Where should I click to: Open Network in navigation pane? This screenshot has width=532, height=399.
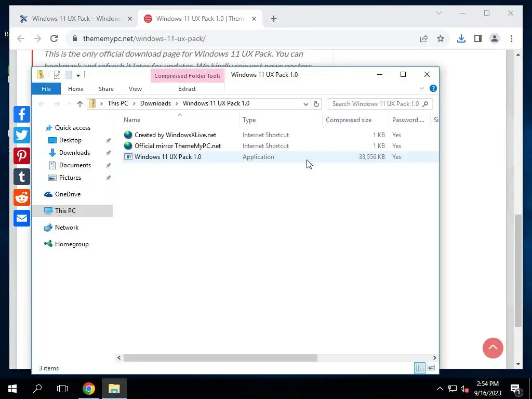pos(66,228)
